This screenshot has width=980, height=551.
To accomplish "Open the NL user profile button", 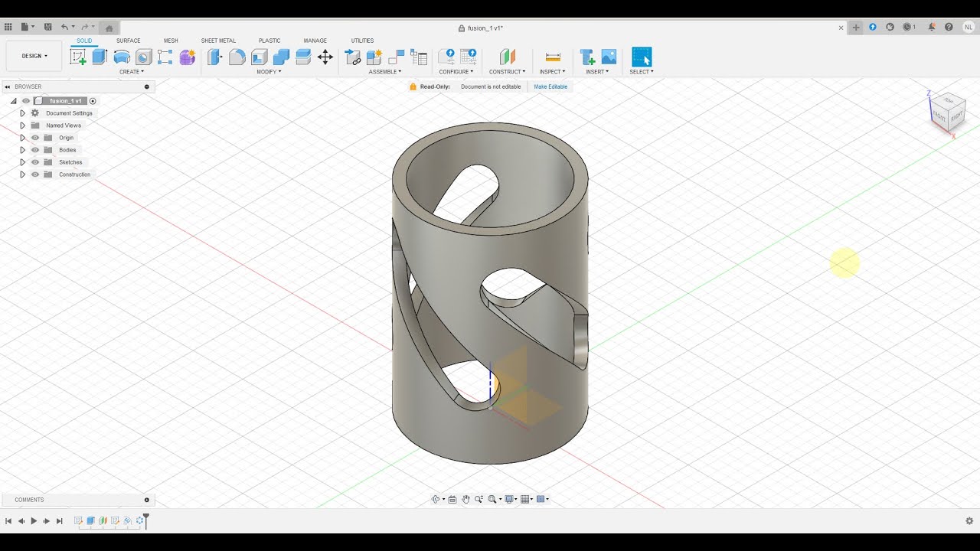I will 969,27.
